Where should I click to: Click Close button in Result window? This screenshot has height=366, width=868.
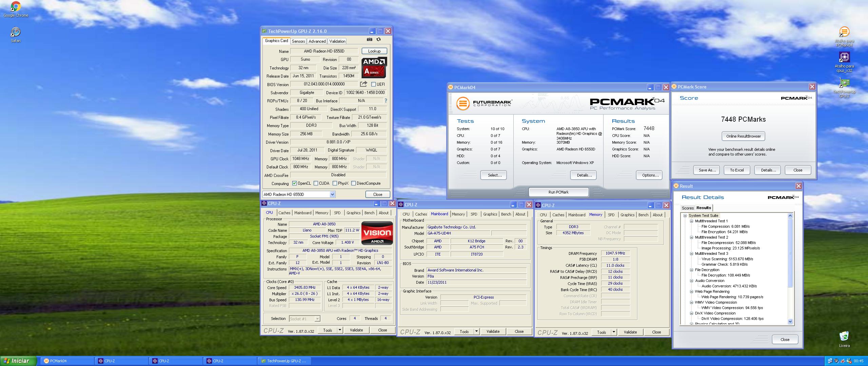(x=785, y=340)
